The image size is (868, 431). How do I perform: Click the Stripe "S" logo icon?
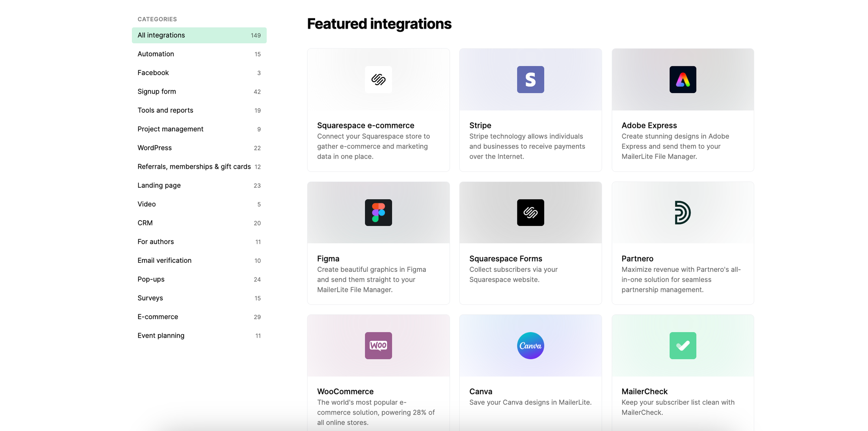pos(530,80)
